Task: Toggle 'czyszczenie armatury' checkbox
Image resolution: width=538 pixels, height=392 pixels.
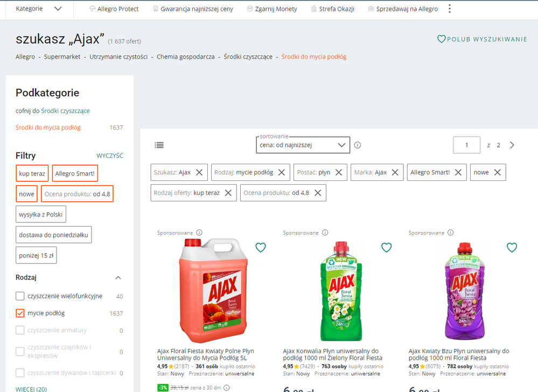Action: coord(20,330)
